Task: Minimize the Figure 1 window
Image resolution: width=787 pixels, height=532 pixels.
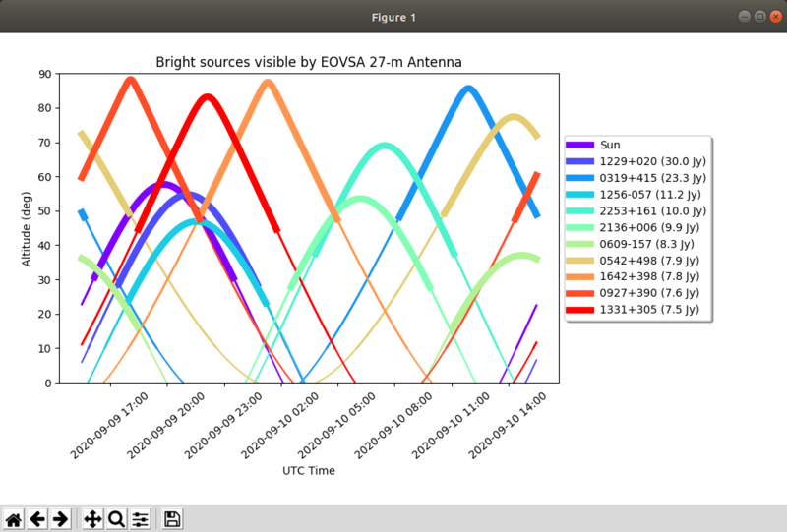Action: point(744,17)
